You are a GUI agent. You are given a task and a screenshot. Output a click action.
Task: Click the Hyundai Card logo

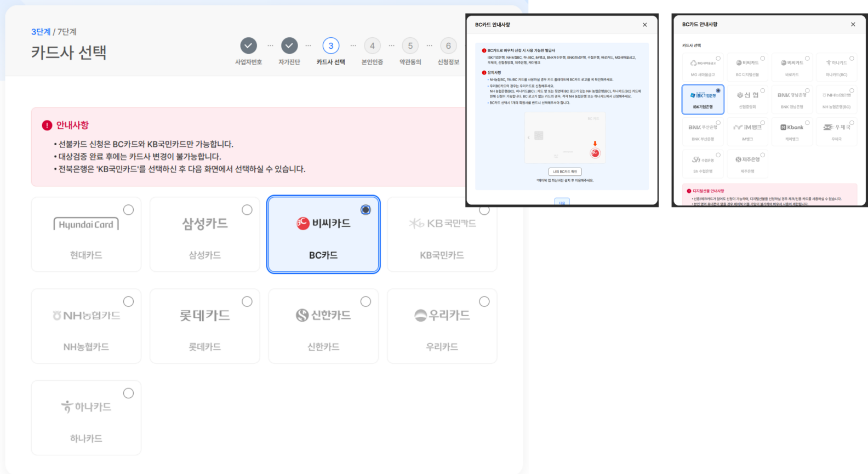pyautogui.click(x=86, y=224)
